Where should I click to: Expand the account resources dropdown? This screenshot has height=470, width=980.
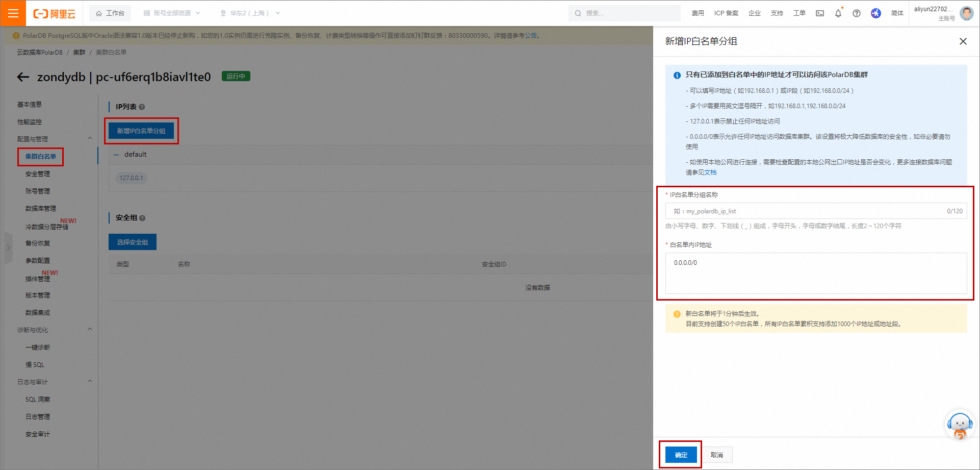pyautogui.click(x=172, y=13)
